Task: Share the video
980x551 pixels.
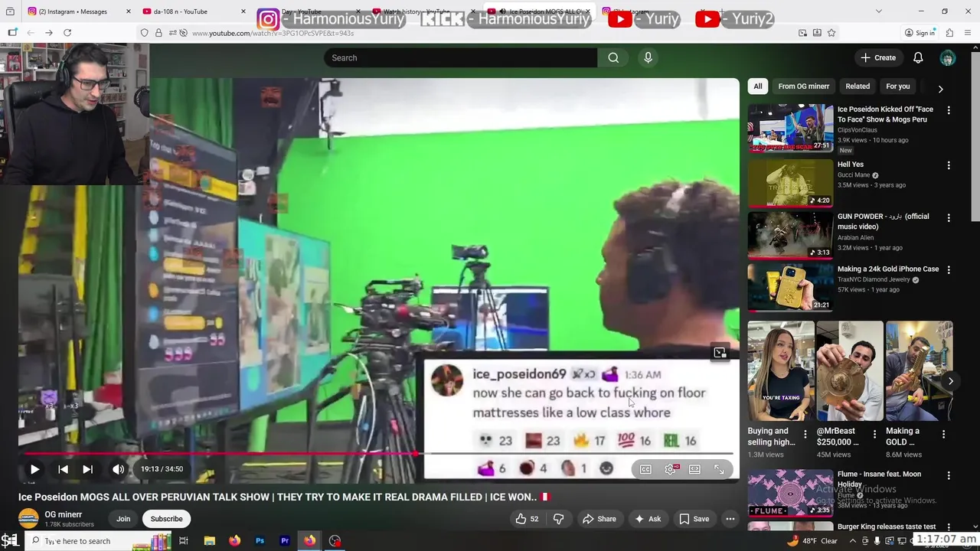Action: pyautogui.click(x=599, y=519)
